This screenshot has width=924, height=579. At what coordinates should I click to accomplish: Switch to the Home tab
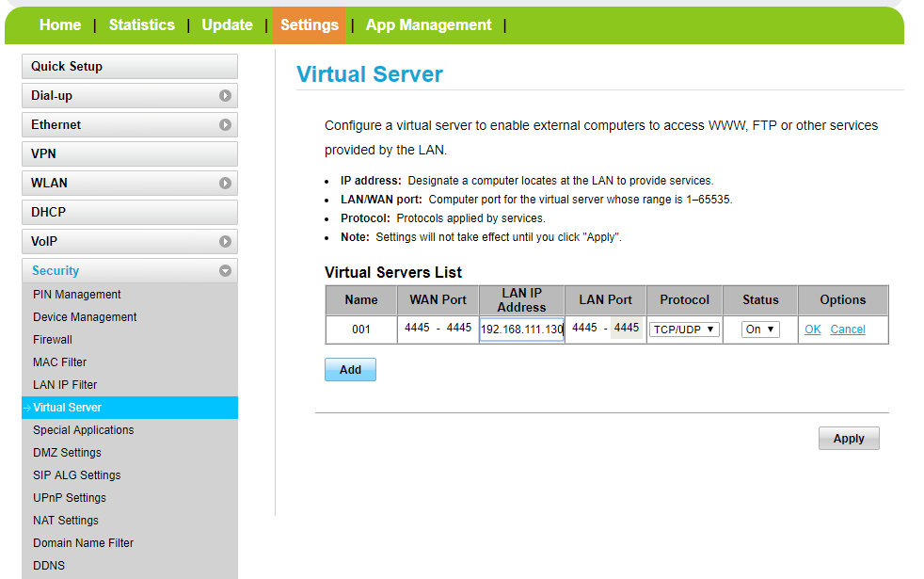[60, 25]
